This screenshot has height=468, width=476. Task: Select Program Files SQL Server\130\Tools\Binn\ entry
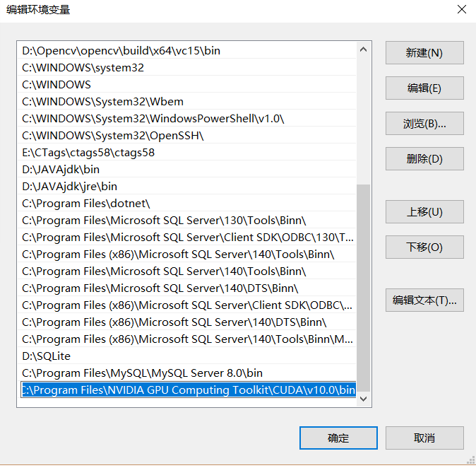(187, 221)
